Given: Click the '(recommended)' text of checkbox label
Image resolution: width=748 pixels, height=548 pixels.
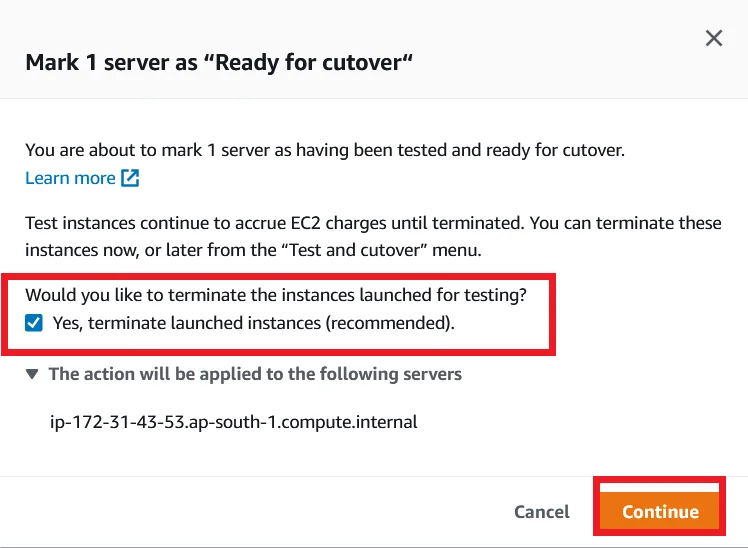Looking at the screenshot, I should (390, 323).
